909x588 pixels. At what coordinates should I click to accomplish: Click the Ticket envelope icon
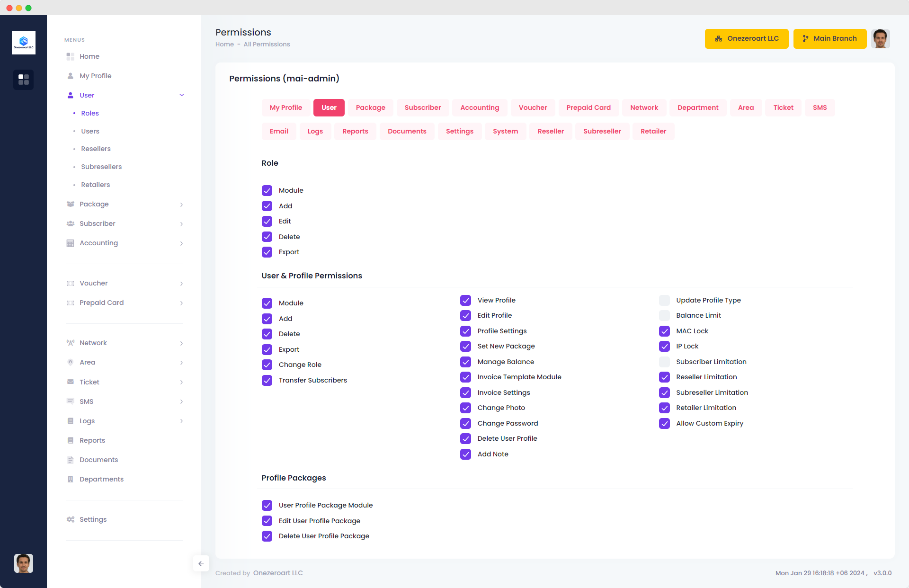coord(71,382)
